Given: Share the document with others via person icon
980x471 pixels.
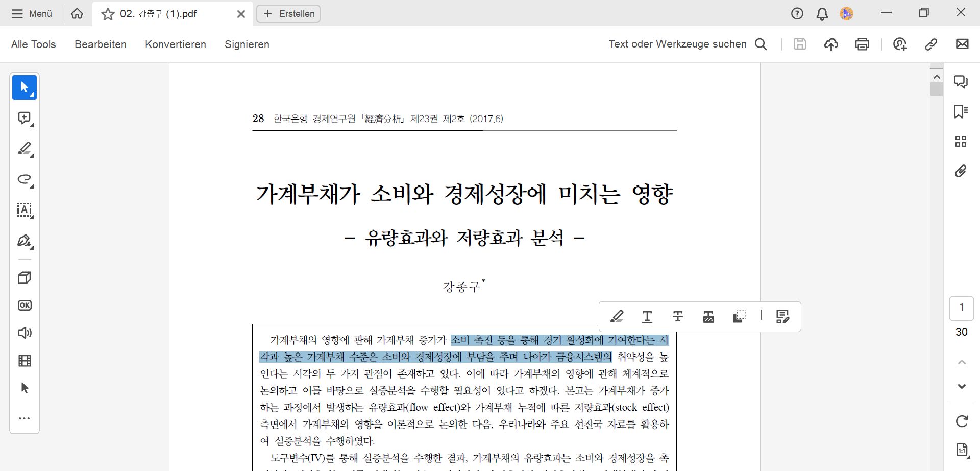Looking at the screenshot, I should (900, 44).
